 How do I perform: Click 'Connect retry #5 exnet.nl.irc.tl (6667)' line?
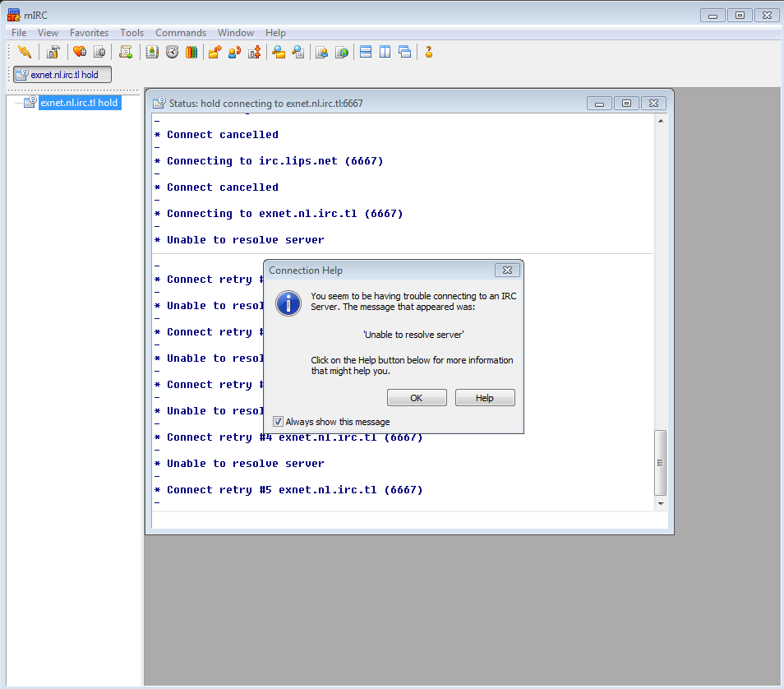295,490
